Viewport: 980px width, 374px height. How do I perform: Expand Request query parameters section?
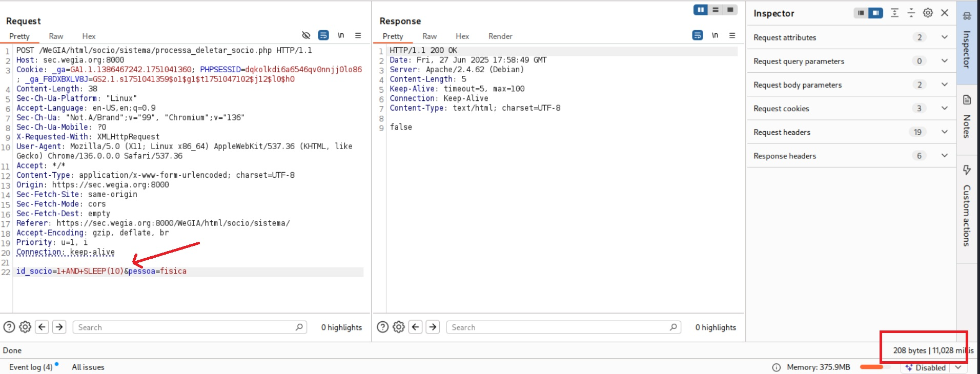pos(945,61)
